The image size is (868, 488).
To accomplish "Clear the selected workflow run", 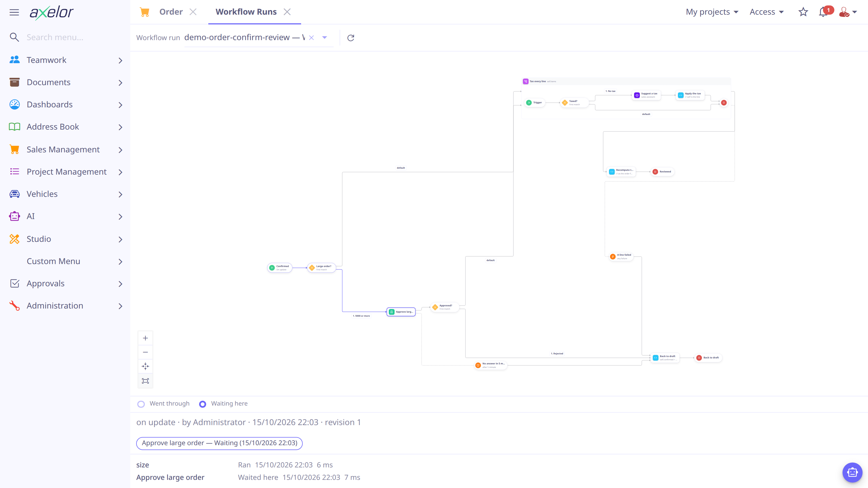I will pyautogui.click(x=311, y=38).
